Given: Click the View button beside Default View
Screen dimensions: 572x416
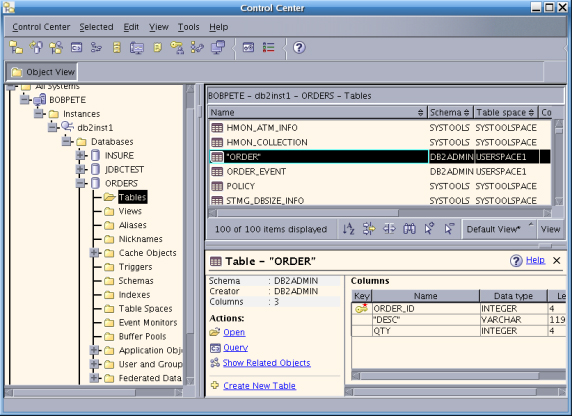Looking at the screenshot, I should [550, 229].
